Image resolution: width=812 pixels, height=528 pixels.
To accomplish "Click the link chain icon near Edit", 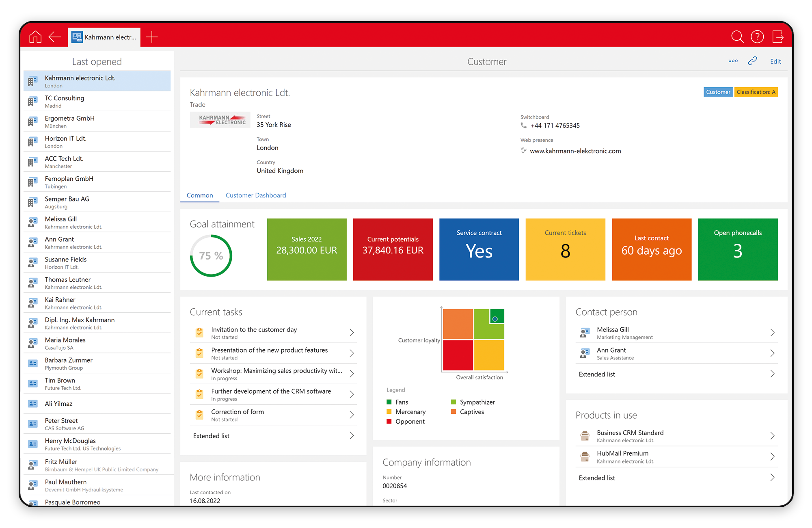I will pos(752,61).
